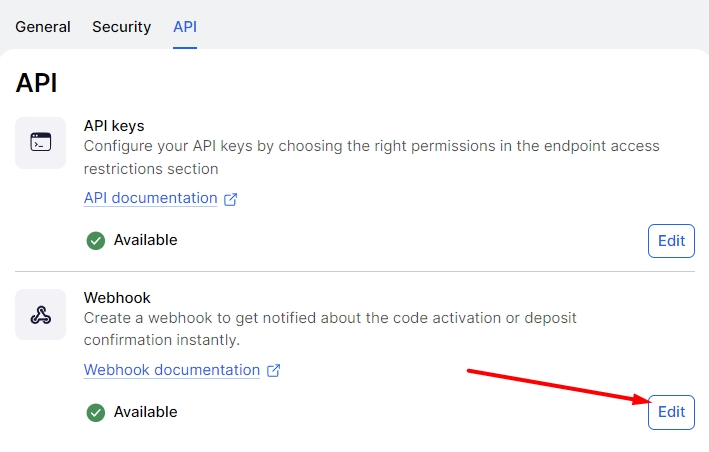Open the API documentation link

pyautogui.click(x=150, y=198)
